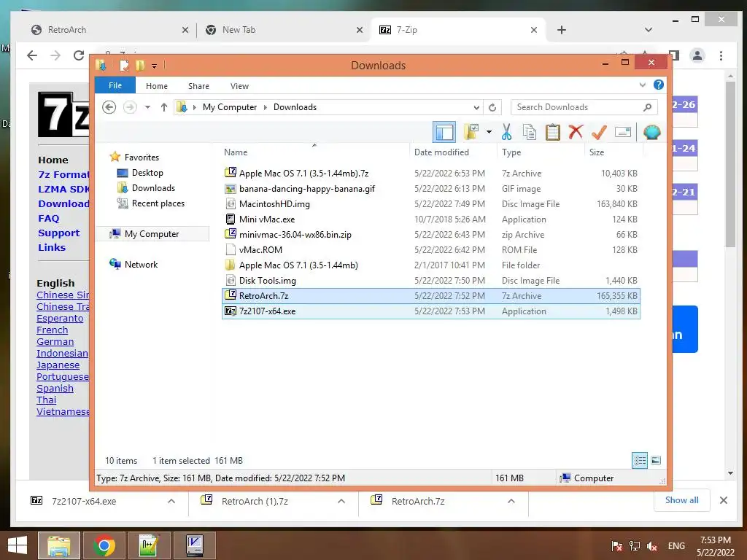Click the orange checkmark Properties icon
This screenshot has width=747, height=560.
(x=599, y=132)
